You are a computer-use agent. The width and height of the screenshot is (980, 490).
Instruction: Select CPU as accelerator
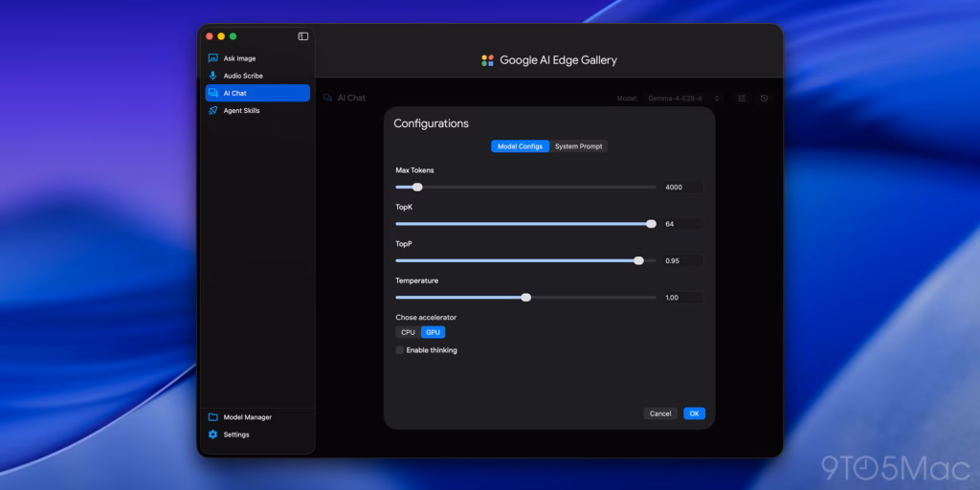(408, 332)
